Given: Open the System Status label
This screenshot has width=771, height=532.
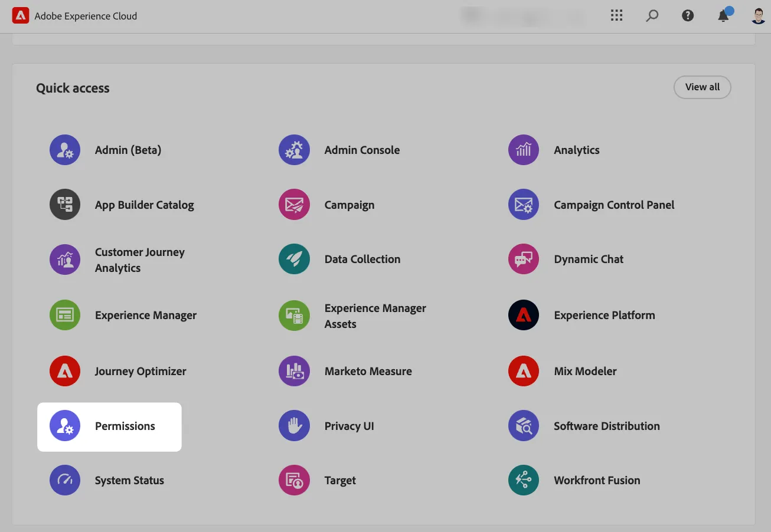Looking at the screenshot, I should pyautogui.click(x=129, y=481).
